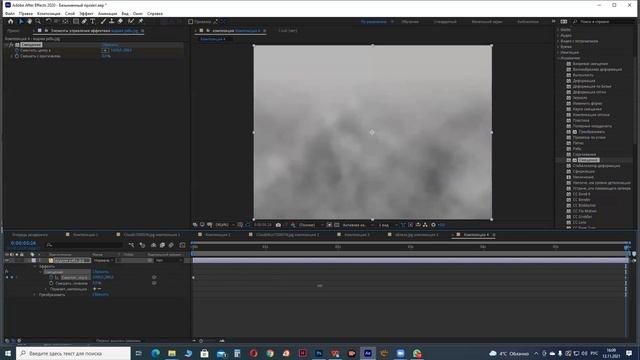Toggle timeline stopwatch for the 1000,0,288,0 property

click(x=51, y=277)
